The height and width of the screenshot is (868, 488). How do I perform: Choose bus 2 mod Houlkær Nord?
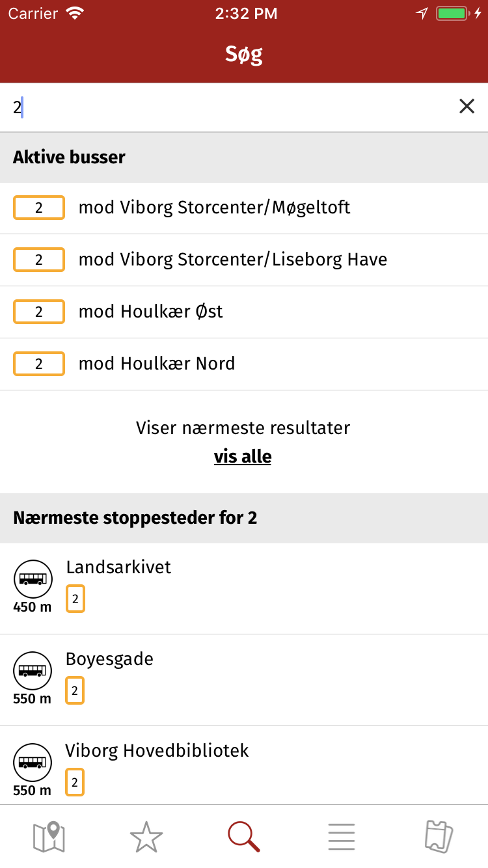pos(244,364)
